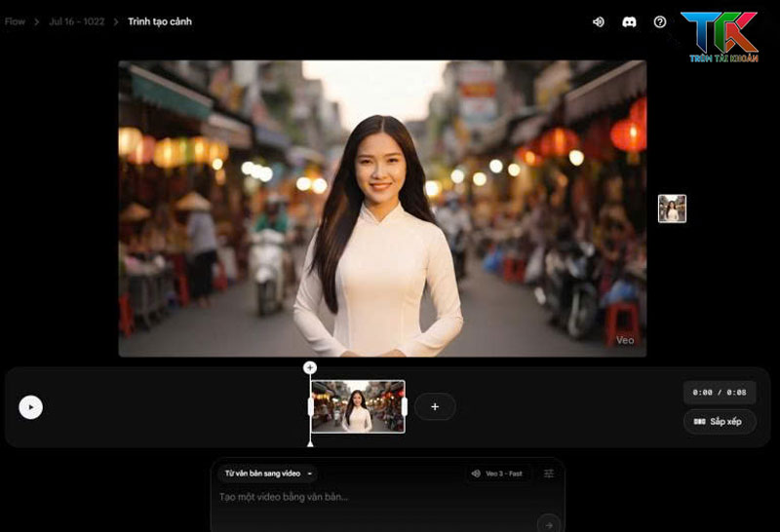
Task: Select the video clip thumbnail in the timeline
Action: click(358, 406)
